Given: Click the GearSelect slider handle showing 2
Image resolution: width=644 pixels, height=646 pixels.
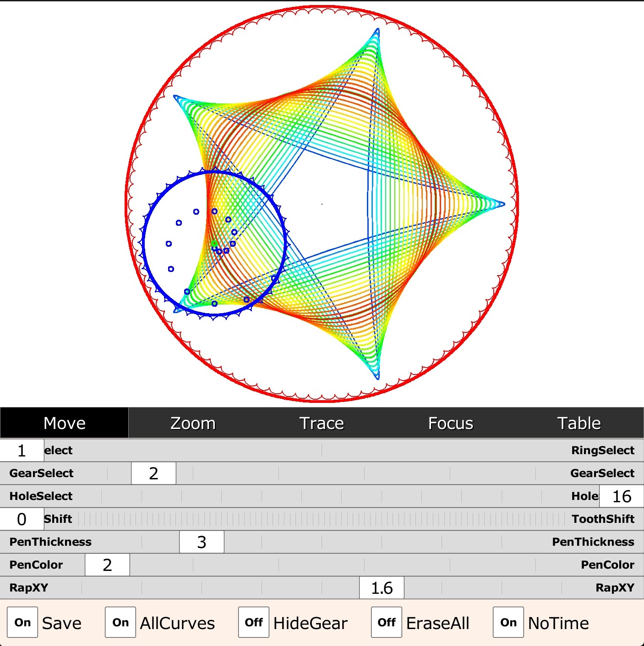Looking at the screenshot, I should [153, 473].
